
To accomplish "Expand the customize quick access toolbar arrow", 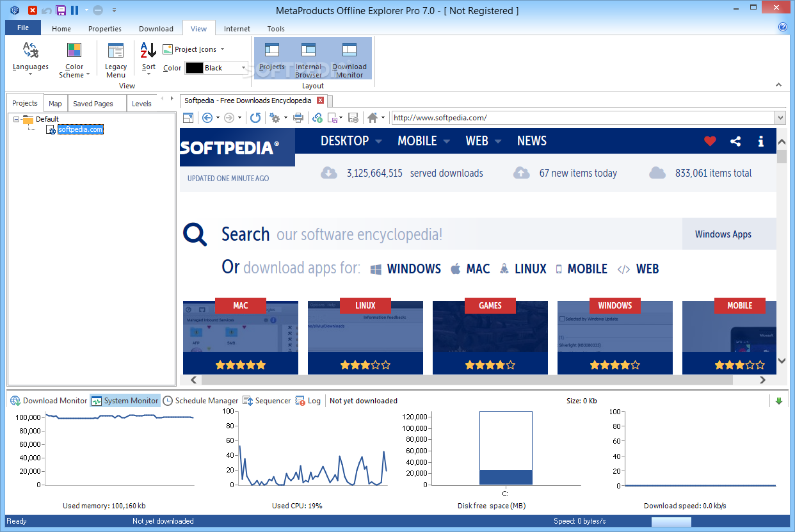I will 114,10.
